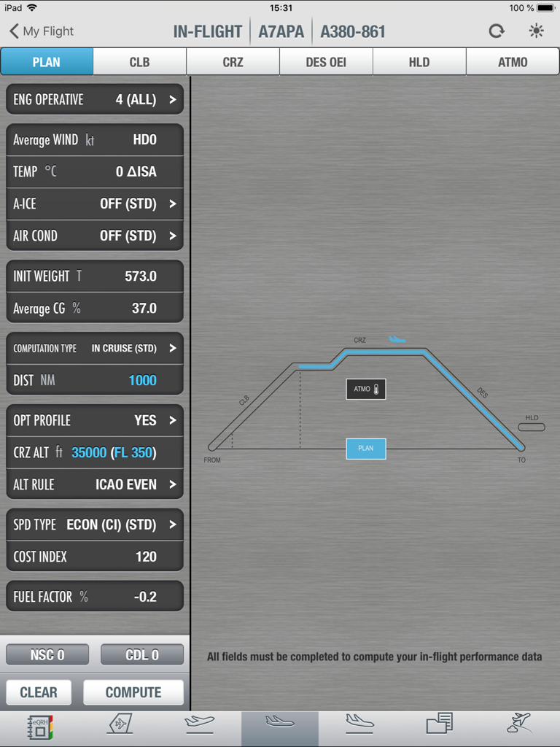Open the airport chart module icon
560x747 pixels.
click(x=120, y=724)
